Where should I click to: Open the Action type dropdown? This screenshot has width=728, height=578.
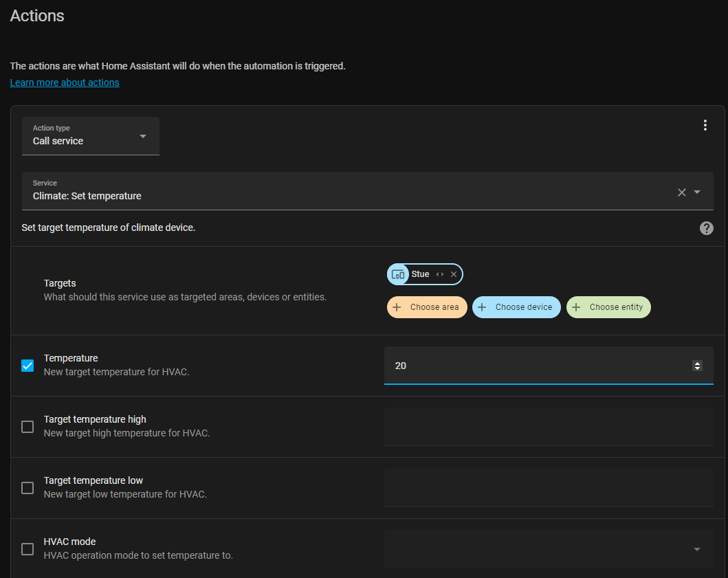(91, 135)
